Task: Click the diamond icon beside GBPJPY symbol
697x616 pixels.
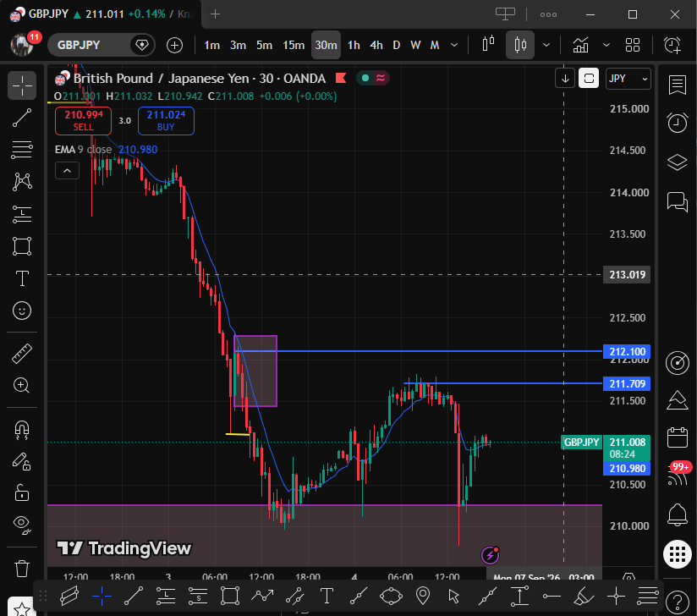Action: tap(142, 45)
